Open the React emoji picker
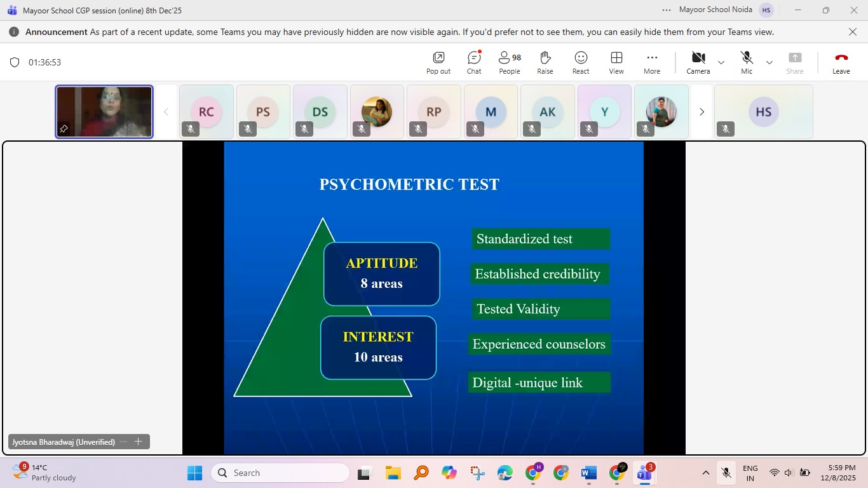The width and height of the screenshot is (868, 488). pos(580,62)
